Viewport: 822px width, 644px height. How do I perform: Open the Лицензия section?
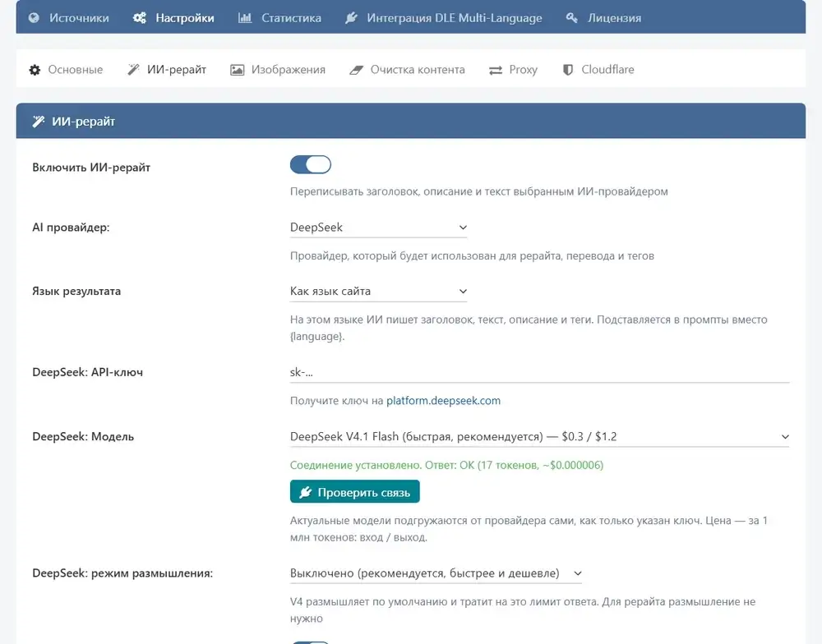(x=603, y=18)
